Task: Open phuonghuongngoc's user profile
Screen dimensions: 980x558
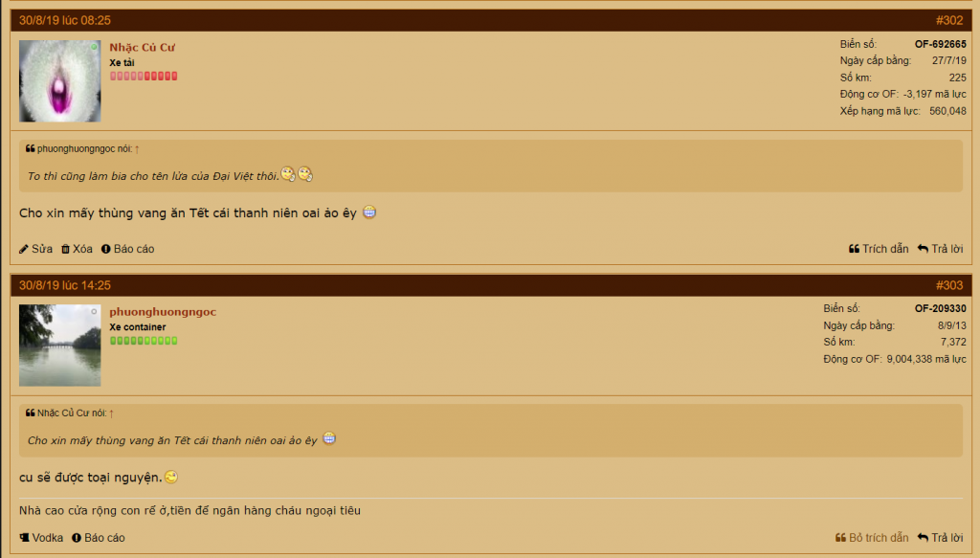Action: [x=163, y=312]
